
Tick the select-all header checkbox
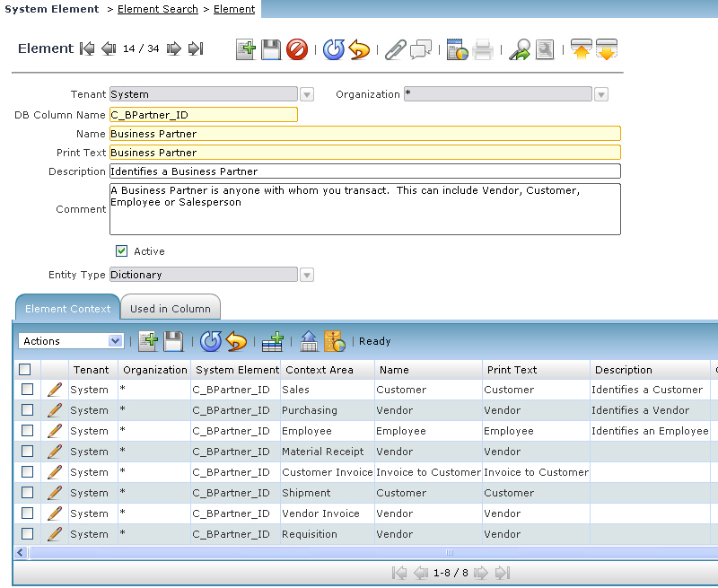(x=25, y=369)
